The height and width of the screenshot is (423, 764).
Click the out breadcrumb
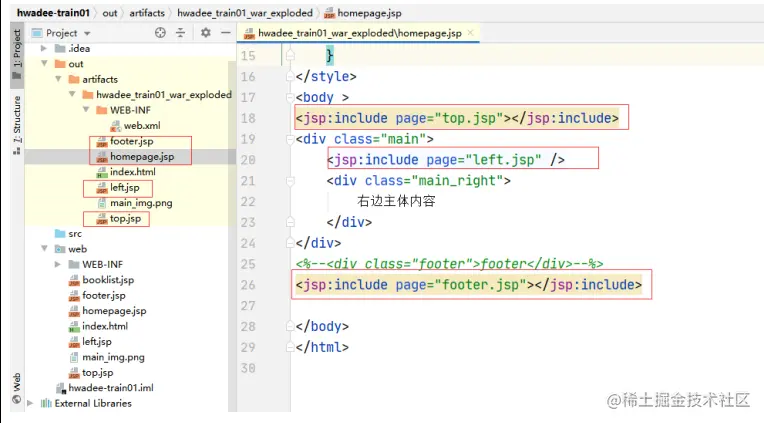110,13
